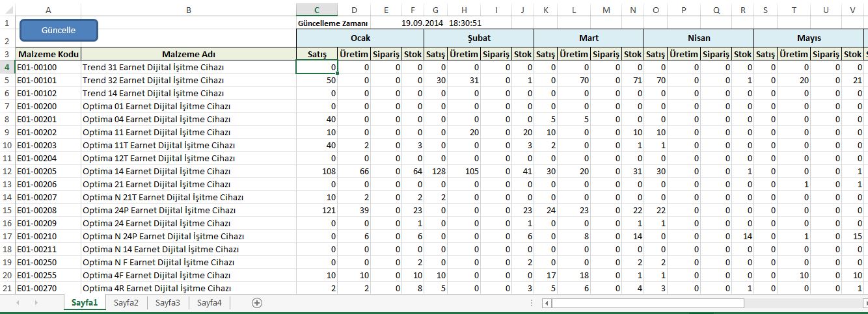Select Şubat Satış value 128
Image resolution: width=868 pixels, height=314 pixels.
coord(436,171)
